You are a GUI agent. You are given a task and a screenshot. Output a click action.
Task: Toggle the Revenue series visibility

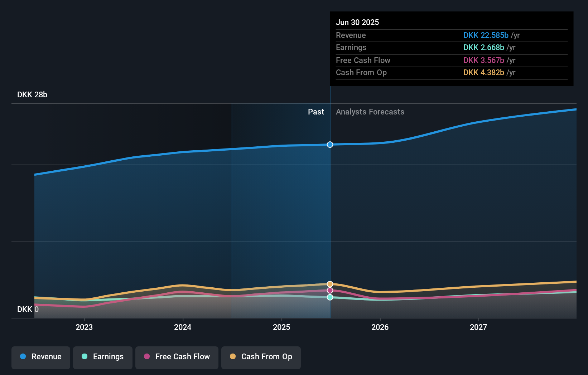pyautogui.click(x=40, y=357)
